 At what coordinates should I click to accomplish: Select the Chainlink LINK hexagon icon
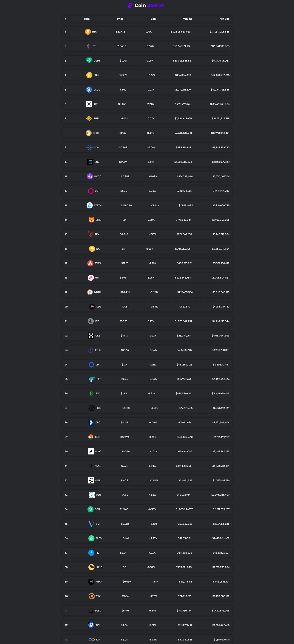pyautogui.click(x=91, y=365)
